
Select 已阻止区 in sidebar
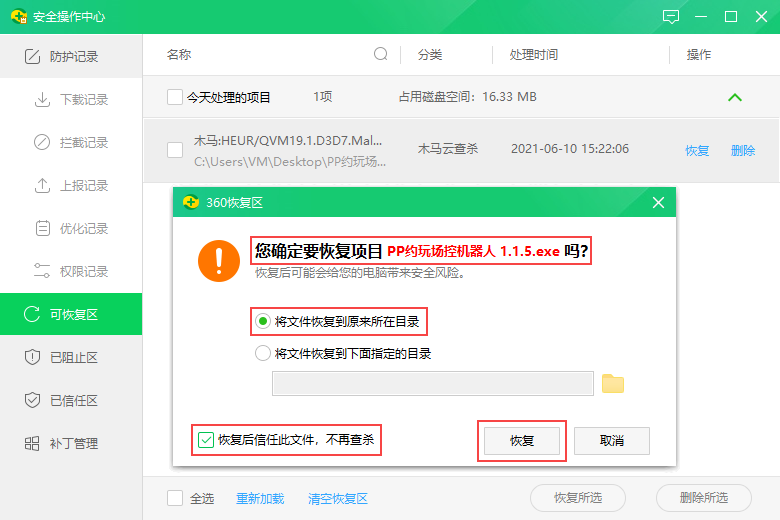[71, 357]
